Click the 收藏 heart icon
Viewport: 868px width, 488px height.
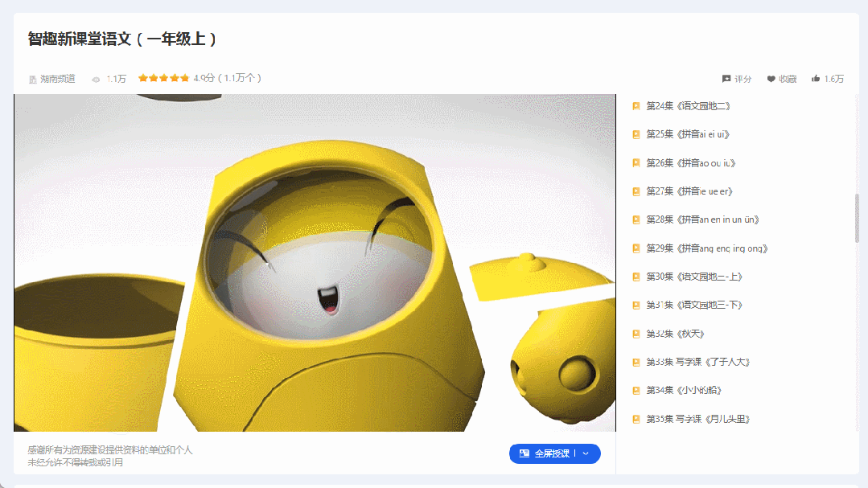pos(771,79)
